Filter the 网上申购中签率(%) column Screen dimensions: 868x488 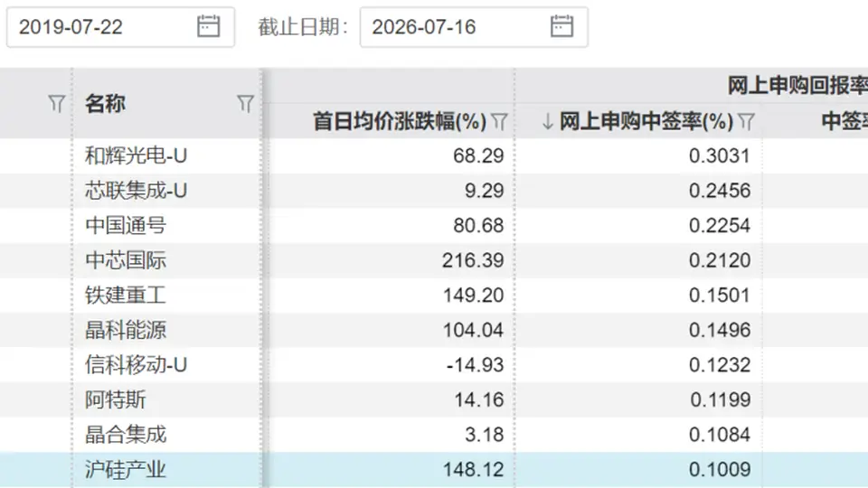[x=746, y=122]
